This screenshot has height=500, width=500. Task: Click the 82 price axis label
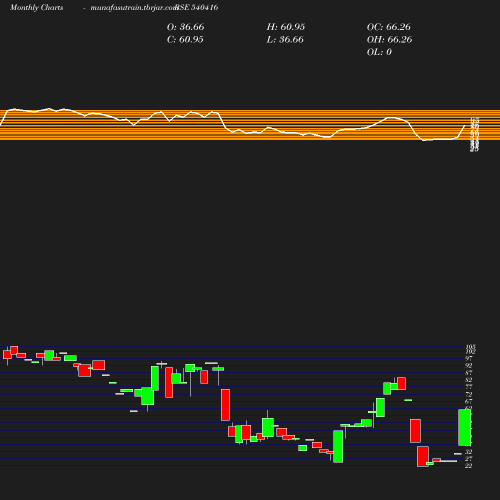(469, 380)
